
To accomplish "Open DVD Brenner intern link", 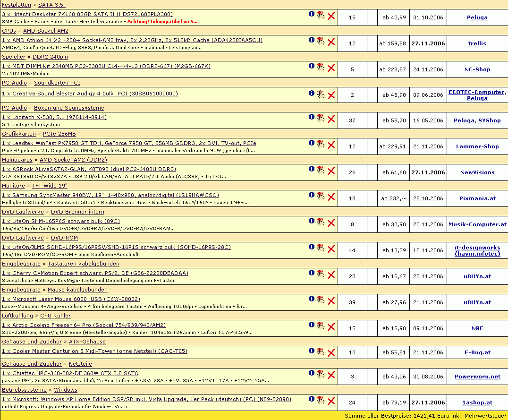I will (77, 212).
